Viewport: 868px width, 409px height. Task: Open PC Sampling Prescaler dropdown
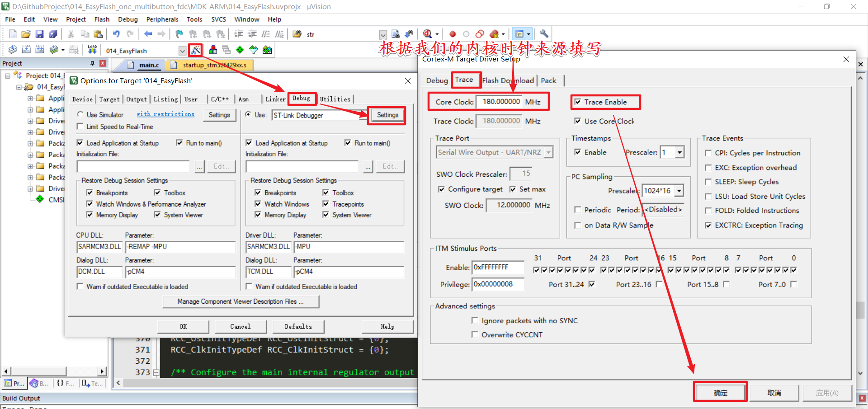pos(679,191)
